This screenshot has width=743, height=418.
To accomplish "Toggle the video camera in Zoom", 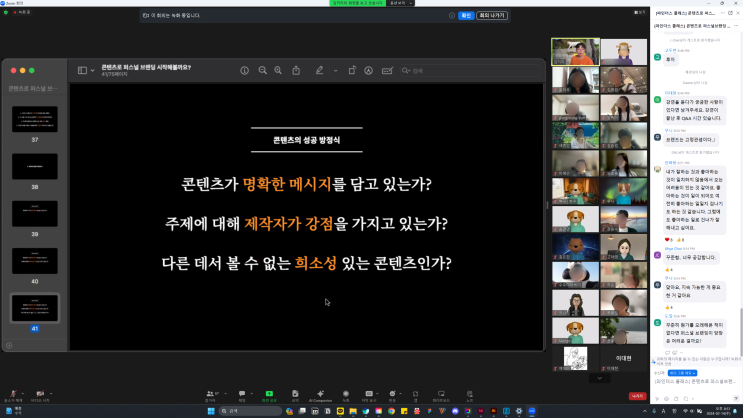I will [41, 393].
